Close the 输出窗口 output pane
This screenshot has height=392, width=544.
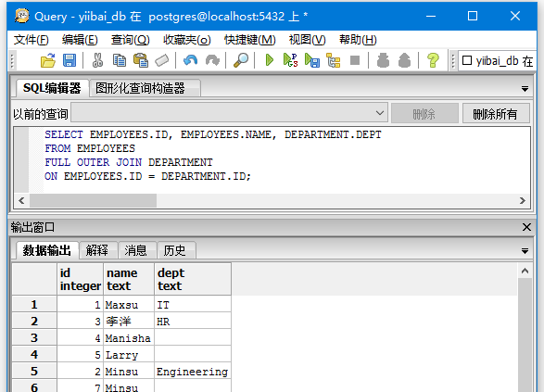click(x=526, y=227)
